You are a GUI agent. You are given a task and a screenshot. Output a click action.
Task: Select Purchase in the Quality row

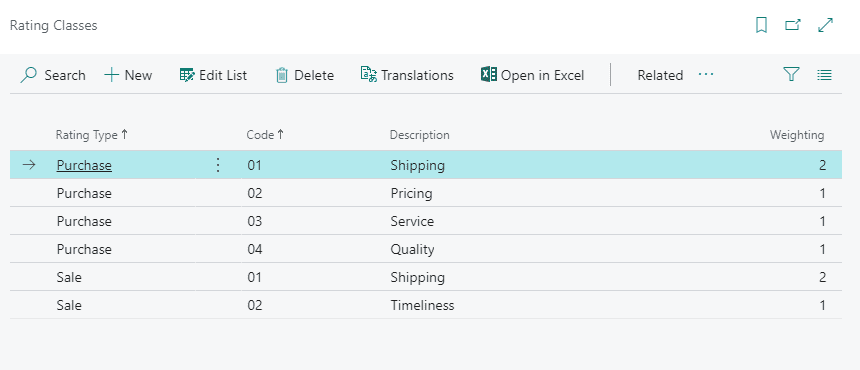pyautogui.click(x=84, y=249)
